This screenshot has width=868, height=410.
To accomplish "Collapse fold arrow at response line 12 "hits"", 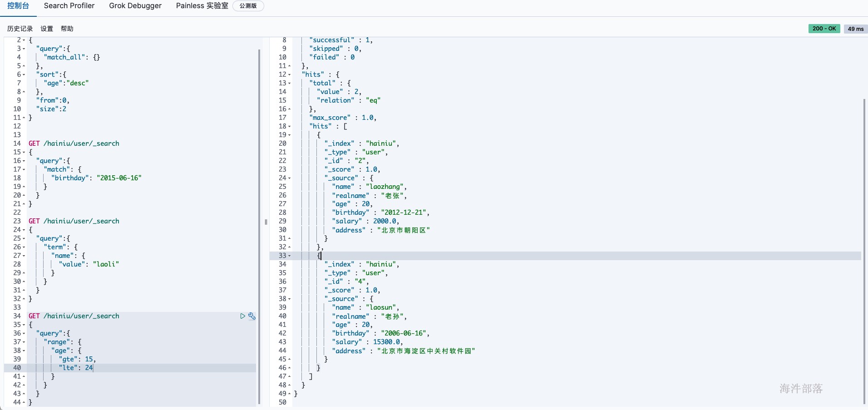I will point(289,74).
